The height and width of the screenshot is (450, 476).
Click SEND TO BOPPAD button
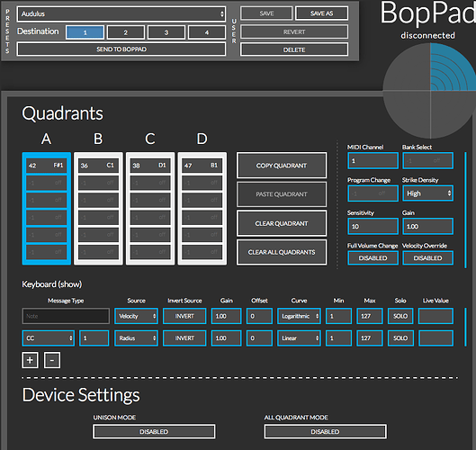coord(121,49)
